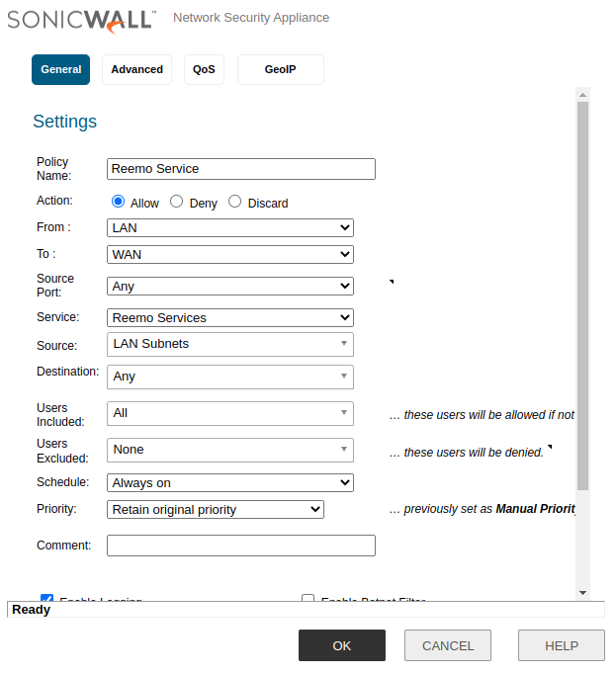Screen dimensions: 616x674
Task: Open the Schedule dropdown set to Always on
Action: coord(229,483)
